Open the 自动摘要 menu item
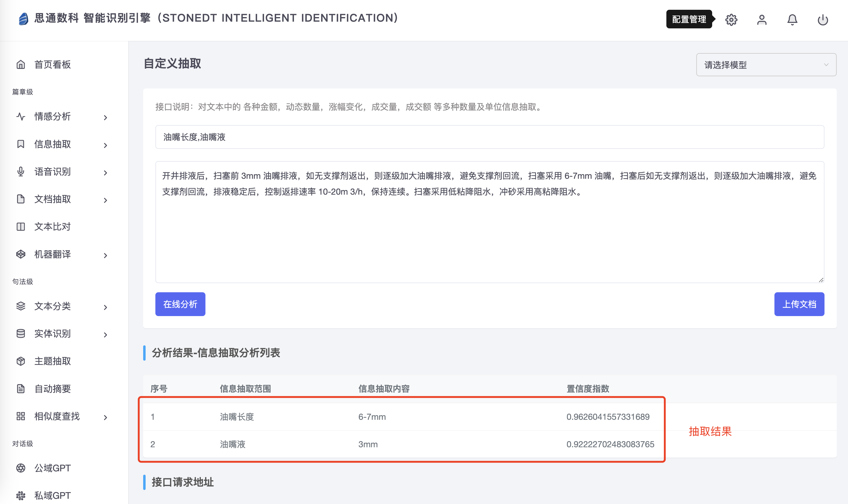 (x=52, y=389)
